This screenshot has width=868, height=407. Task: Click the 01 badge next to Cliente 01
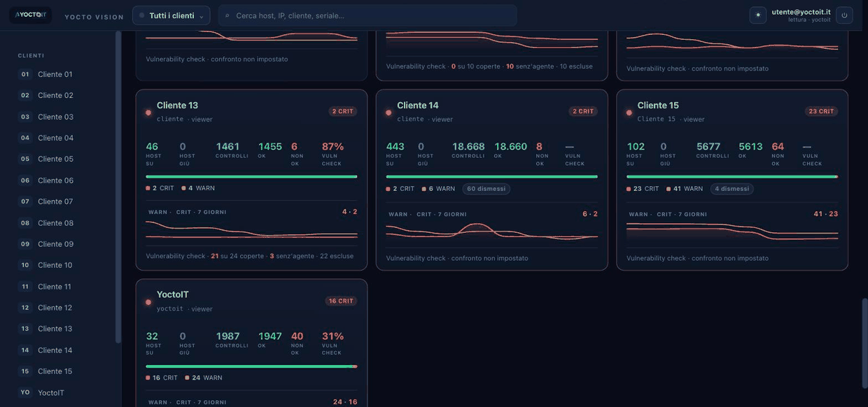[x=25, y=74]
